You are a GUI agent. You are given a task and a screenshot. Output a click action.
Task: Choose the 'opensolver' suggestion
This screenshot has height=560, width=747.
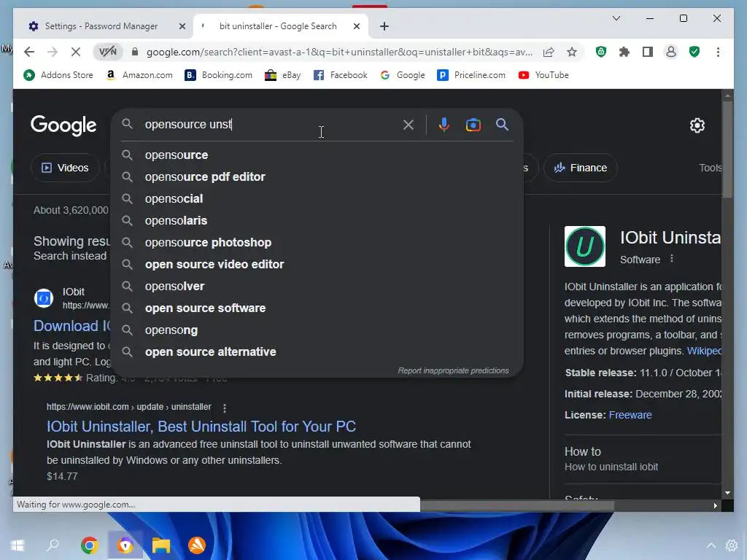(x=317, y=286)
